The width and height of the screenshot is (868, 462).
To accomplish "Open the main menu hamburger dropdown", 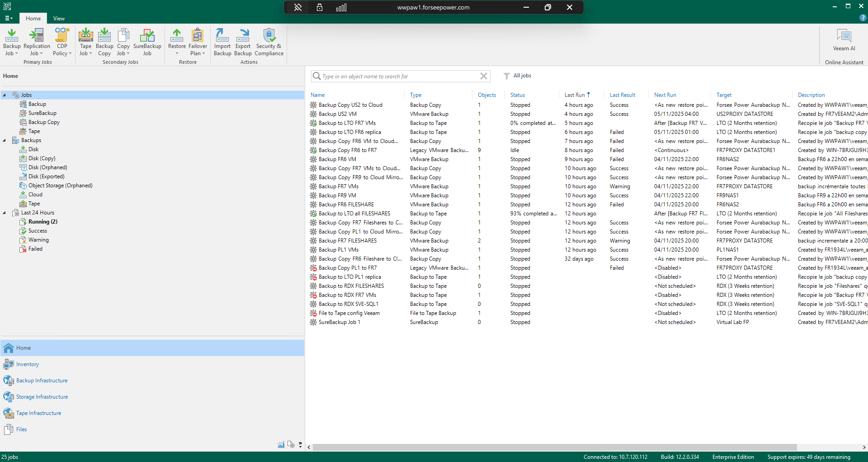I will (x=8, y=18).
